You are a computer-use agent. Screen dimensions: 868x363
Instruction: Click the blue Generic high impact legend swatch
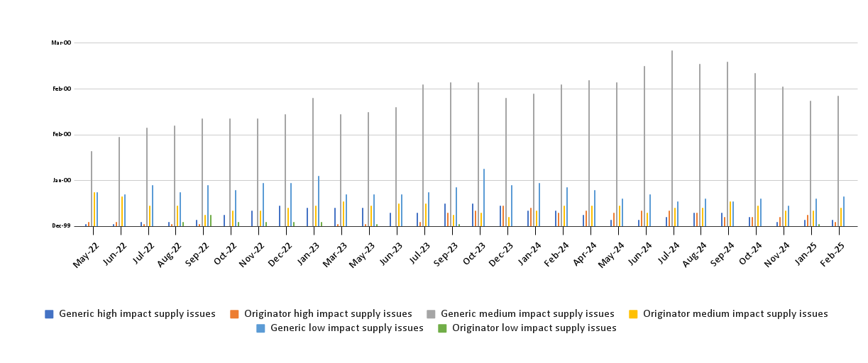click(x=49, y=314)
